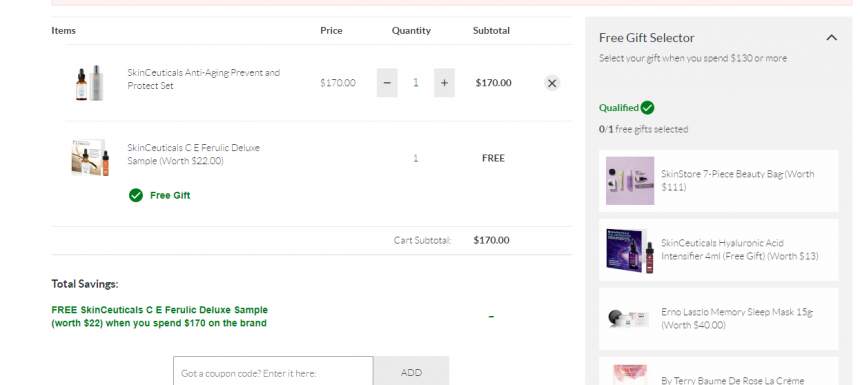This screenshot has height=385, width=860.
Task: Click the Hyaluronic Acid Intensifier image
Action: (x=630, y=250)
